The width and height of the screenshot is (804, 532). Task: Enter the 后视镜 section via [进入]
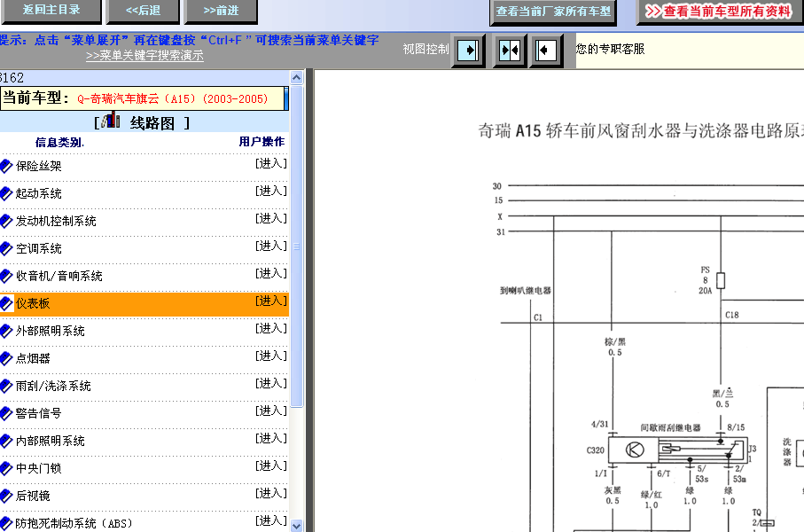pyautogui.click(x=271, y=494)
